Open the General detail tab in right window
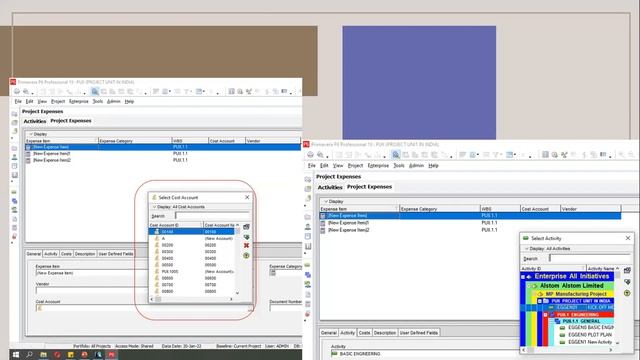This screenshot has width=640, height=360. [329, 333]
